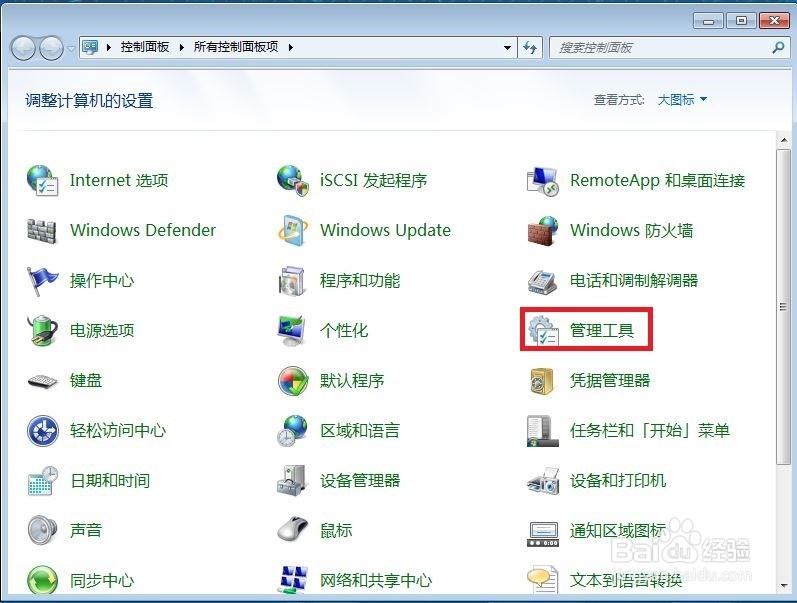Expand the arrow after 控制面板 breadcrumb
This screenshot has height=603, width=797.
point(181,48)
